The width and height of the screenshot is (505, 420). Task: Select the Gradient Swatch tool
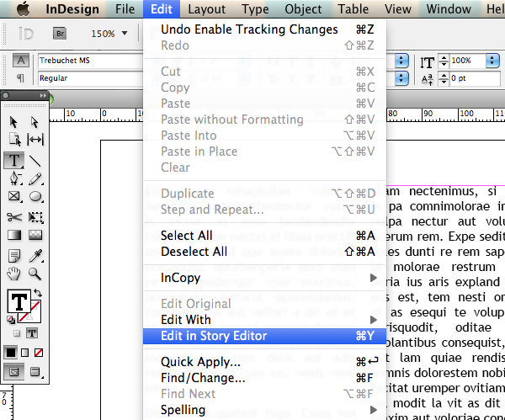(x=14, y=235)
